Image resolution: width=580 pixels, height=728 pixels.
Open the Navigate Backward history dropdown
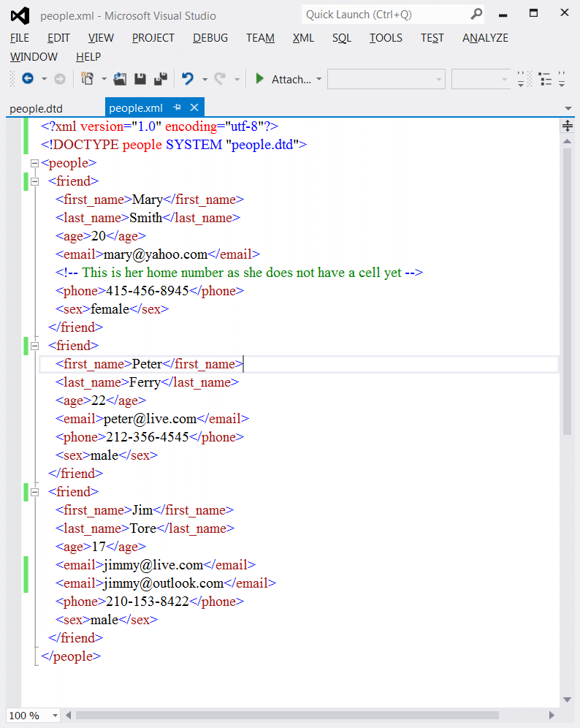tap(44, 79)
